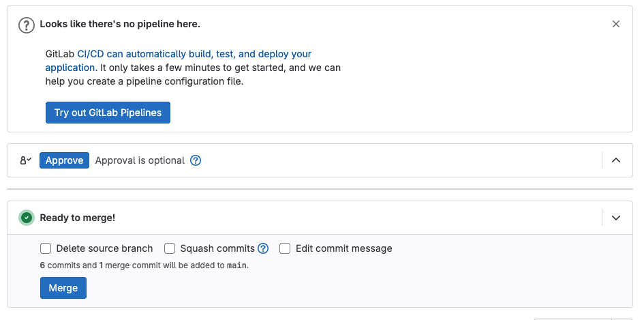Open the CI/CD build, test, deploy link
Image resolution: width=644 pixels, height=320 pixels.
tap(178, 61)
